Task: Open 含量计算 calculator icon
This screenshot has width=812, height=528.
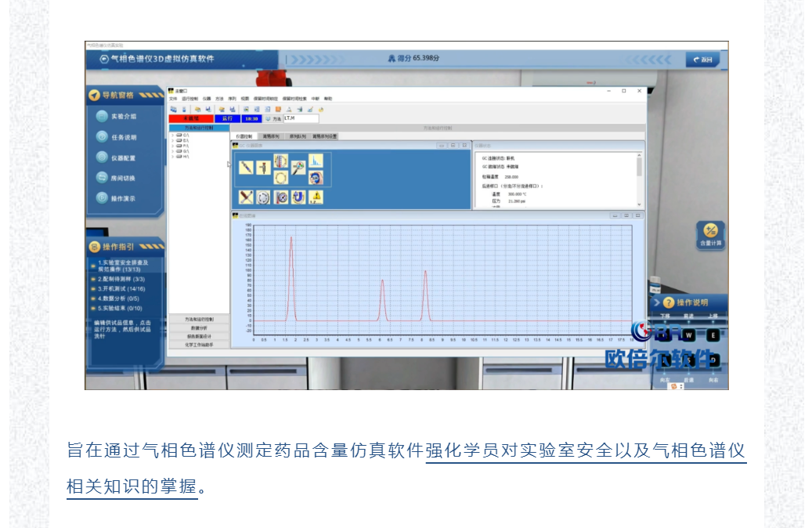Action: (711, 232)
